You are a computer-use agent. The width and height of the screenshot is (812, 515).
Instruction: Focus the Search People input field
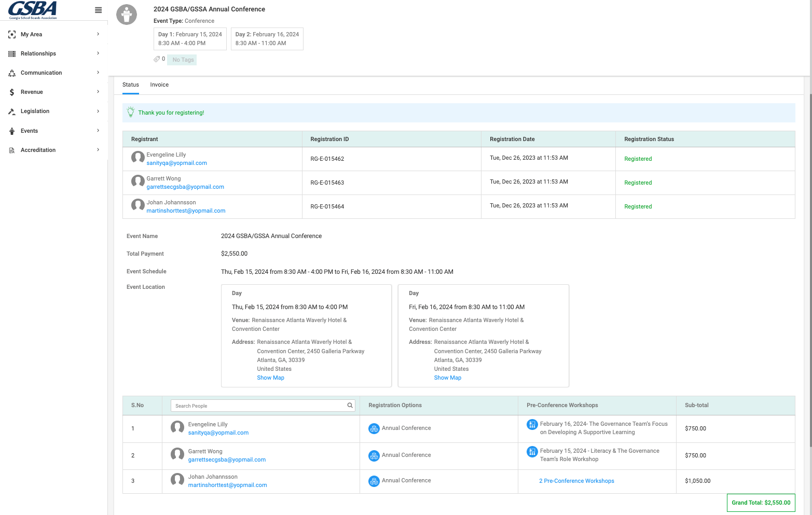[x=259, y=406]
